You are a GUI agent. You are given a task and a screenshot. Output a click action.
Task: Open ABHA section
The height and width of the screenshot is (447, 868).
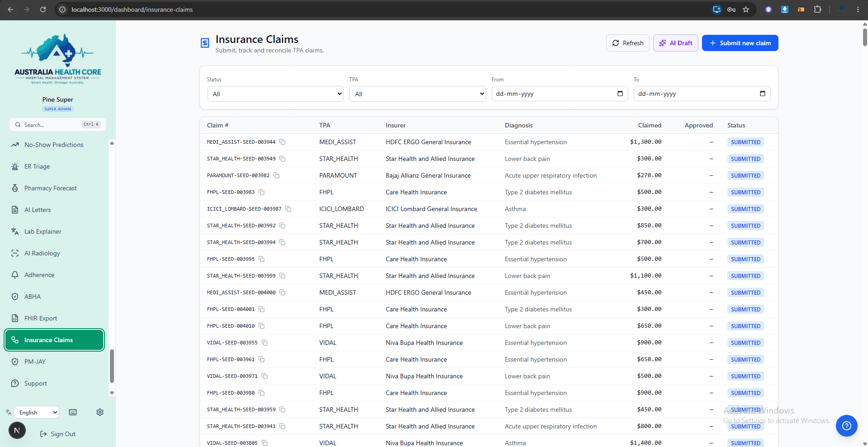tap(54, 296)
